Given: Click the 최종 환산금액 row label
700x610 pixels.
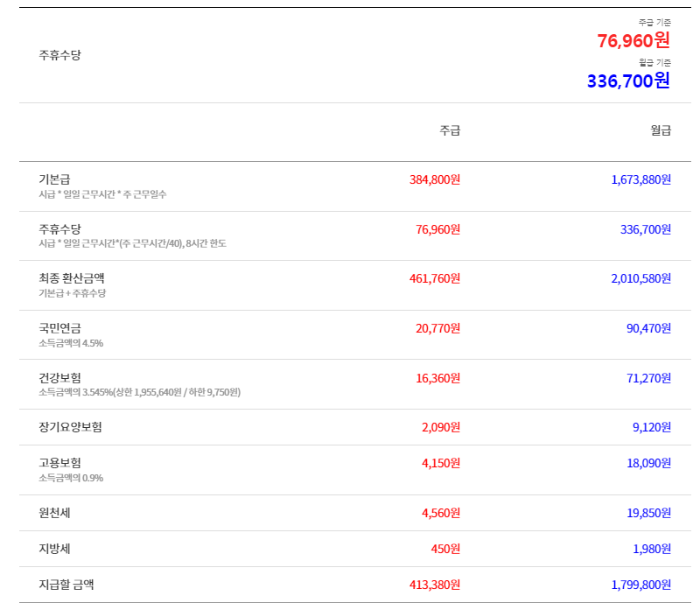Looking at the screenshot, I should [x=72, y=278].
